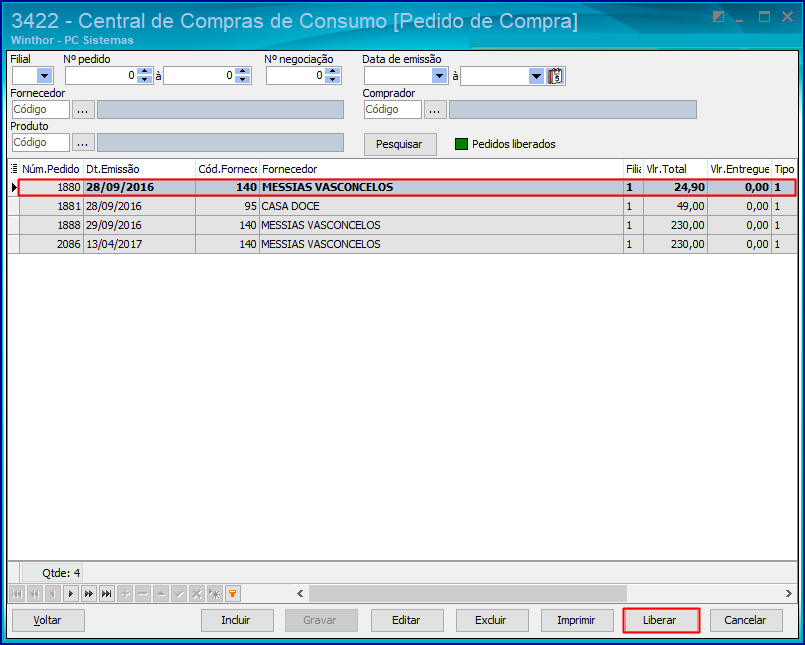Open the Filial dropdown
805x645 pixels.
pyautogui.click(x=45, y=76)
